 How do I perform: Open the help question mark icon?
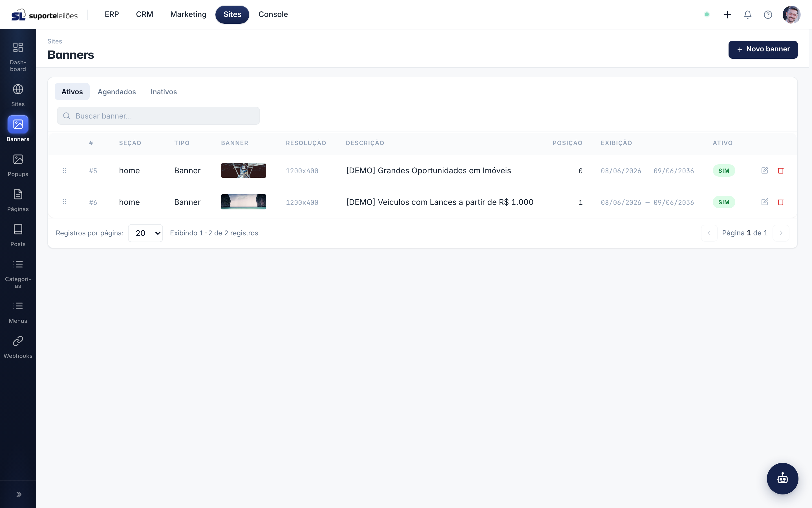[768, 14]
